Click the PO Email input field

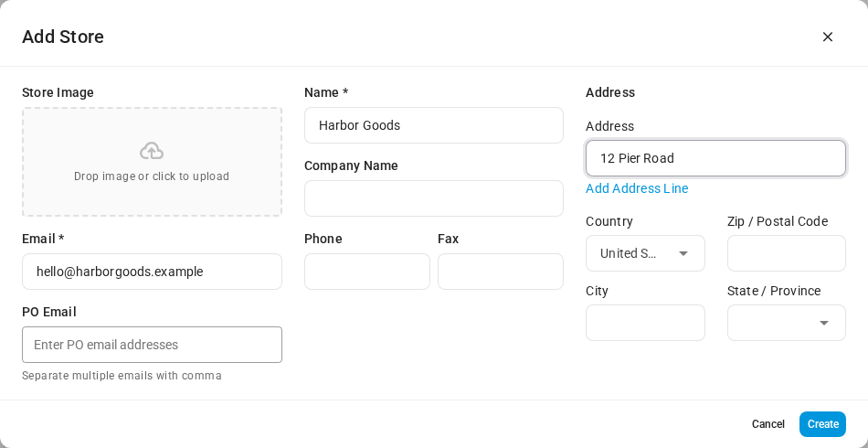point(152,345)
